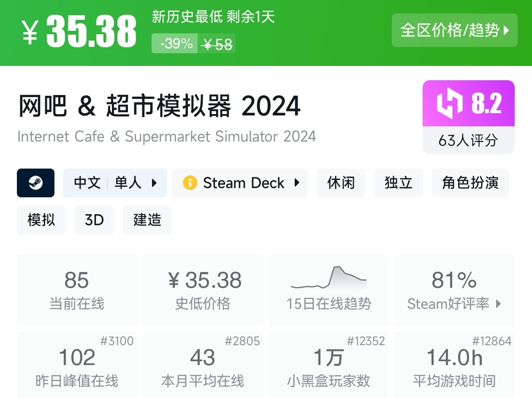Image resolution: width=532 pixels, height=398 pixels.
Task: Expand the Steam Deck compatibility arrow
Action: click(297, 183)
